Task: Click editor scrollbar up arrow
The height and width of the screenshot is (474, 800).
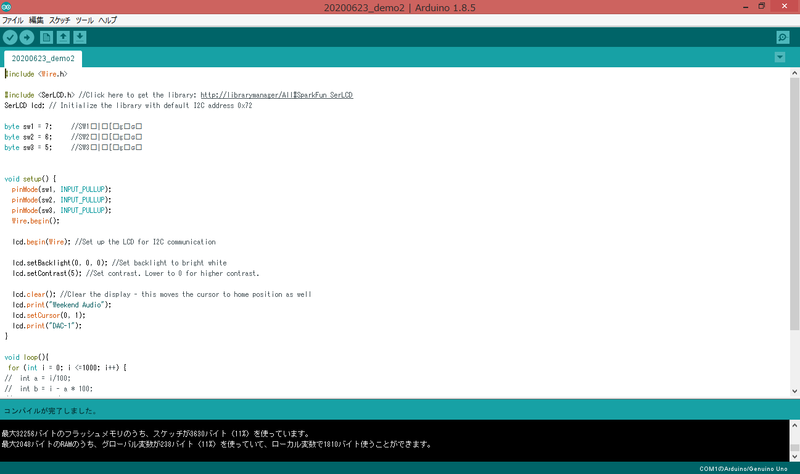Action: coord(794,73)
